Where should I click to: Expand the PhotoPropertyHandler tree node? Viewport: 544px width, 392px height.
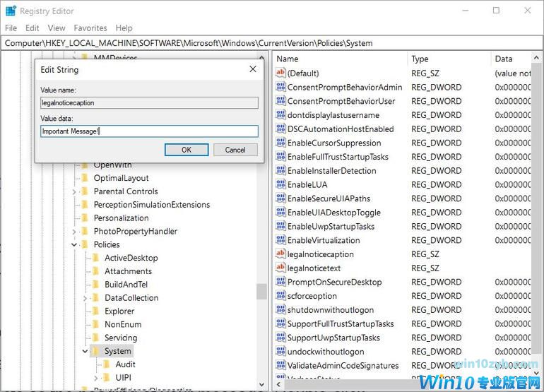coord(74,232)
